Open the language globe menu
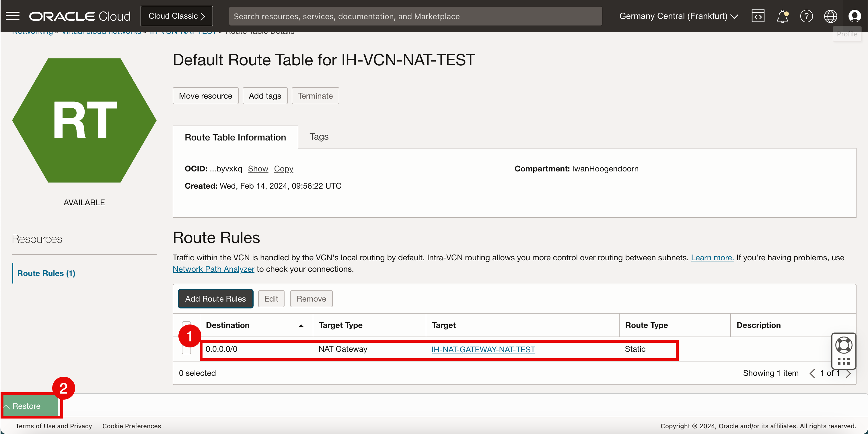 [x=830, y=16]
